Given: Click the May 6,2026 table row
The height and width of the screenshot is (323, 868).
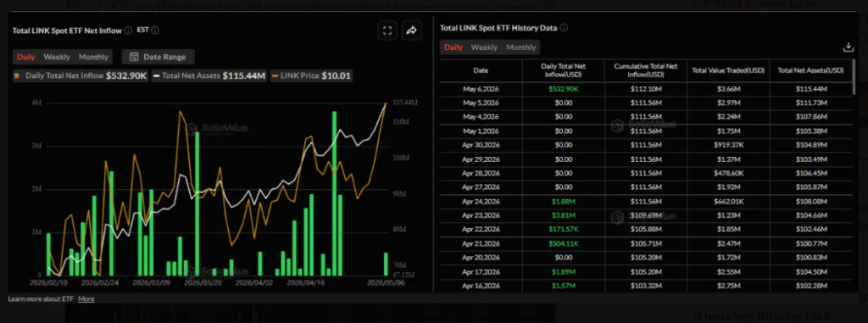Looking at the screenshot, I should point(646,89).
